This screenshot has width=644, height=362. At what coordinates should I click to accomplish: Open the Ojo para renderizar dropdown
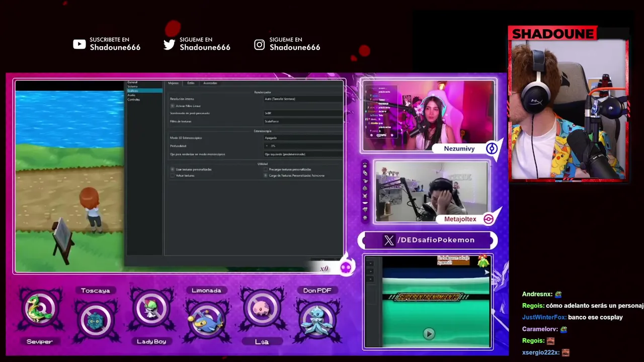(303, 154)
